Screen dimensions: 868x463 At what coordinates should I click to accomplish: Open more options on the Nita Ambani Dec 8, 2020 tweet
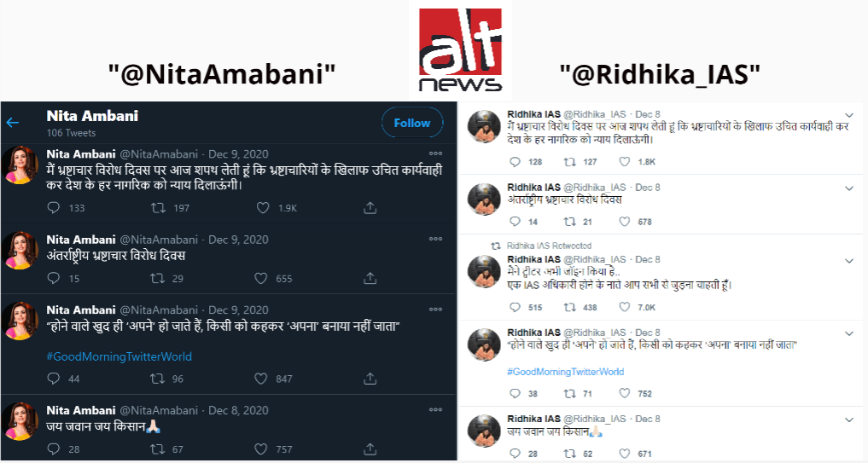[x=435, y=409]
